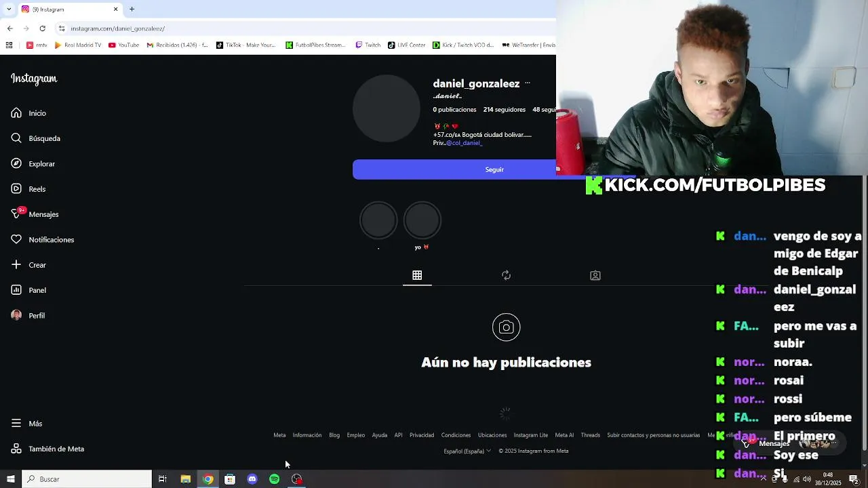
Task: Open Real Madrid TV bookmark
Action: click(78, 45)
